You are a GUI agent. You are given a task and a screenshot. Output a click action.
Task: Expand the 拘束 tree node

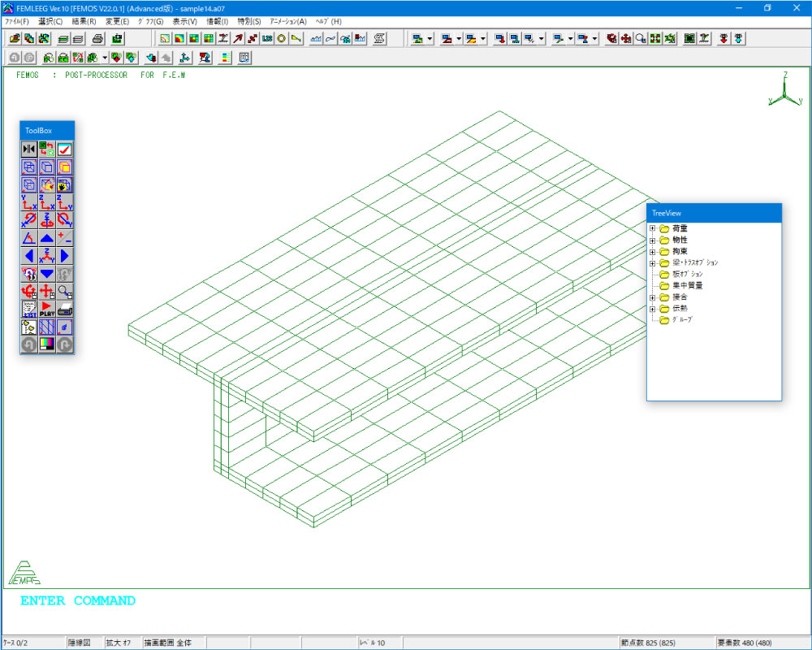point(652,251)
